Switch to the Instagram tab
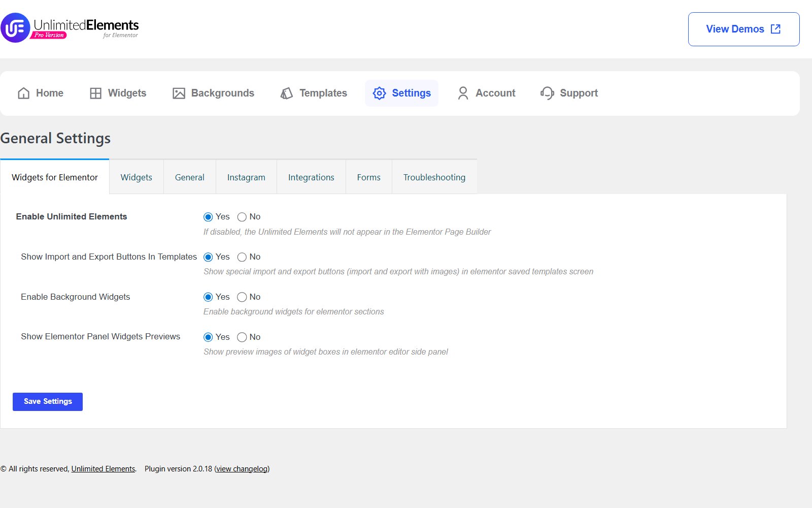Viewport: 812px width, 508px height. 246,177
